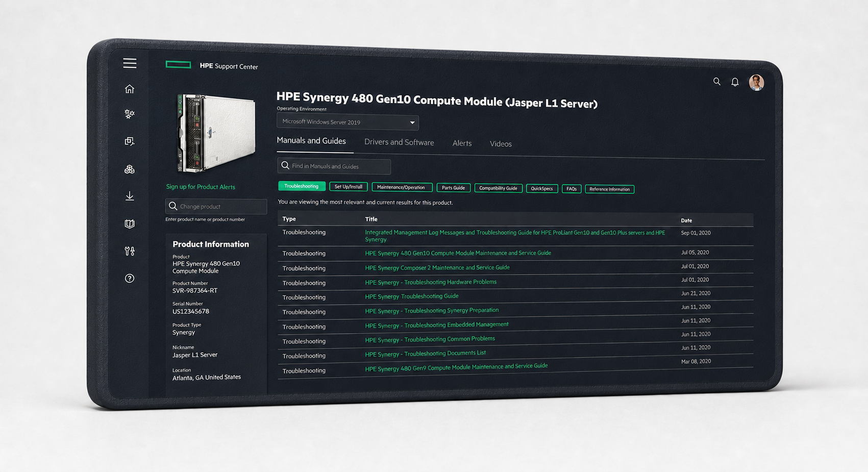Open Troubleshooting Synergy Preparation link
This screenshot has height=472, width=868.
(432, 310)
